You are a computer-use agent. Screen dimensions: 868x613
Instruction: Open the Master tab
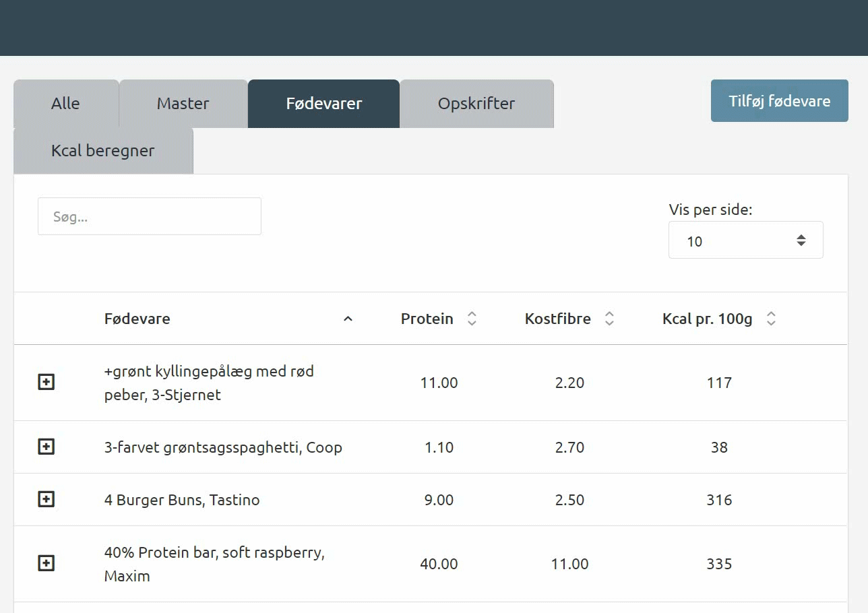click(183, 104)
